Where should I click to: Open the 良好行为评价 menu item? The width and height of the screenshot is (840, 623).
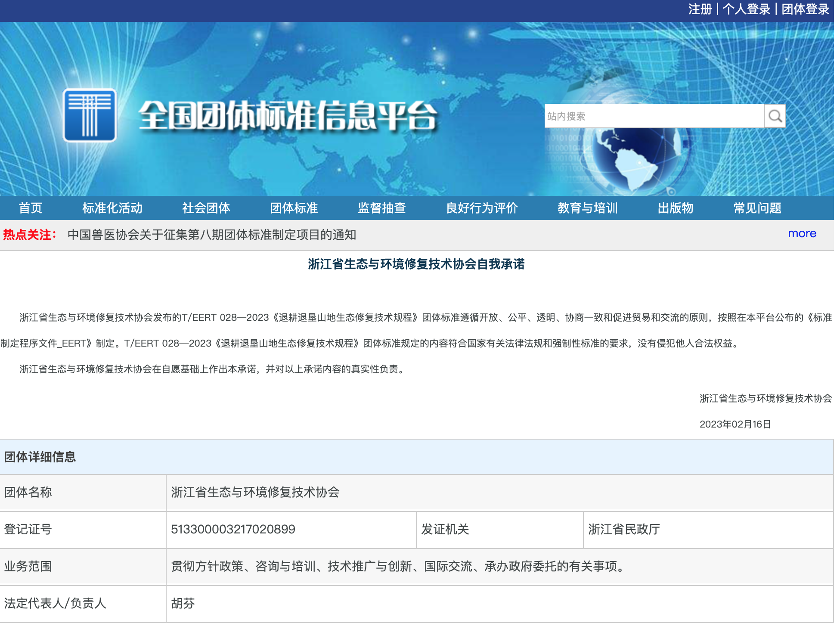pyautogui.click(x=482, y=208)
